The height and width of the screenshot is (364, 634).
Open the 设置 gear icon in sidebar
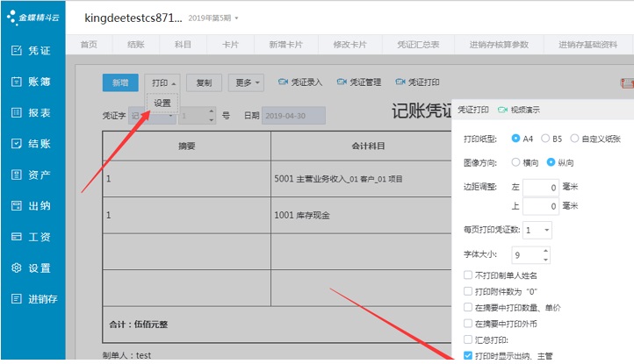point(16,268)
